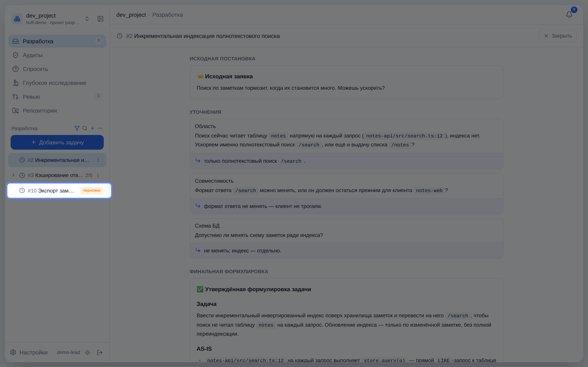588x367 pixels.
Task: Open the notifications bell
Action: click(x=569, y=14)
